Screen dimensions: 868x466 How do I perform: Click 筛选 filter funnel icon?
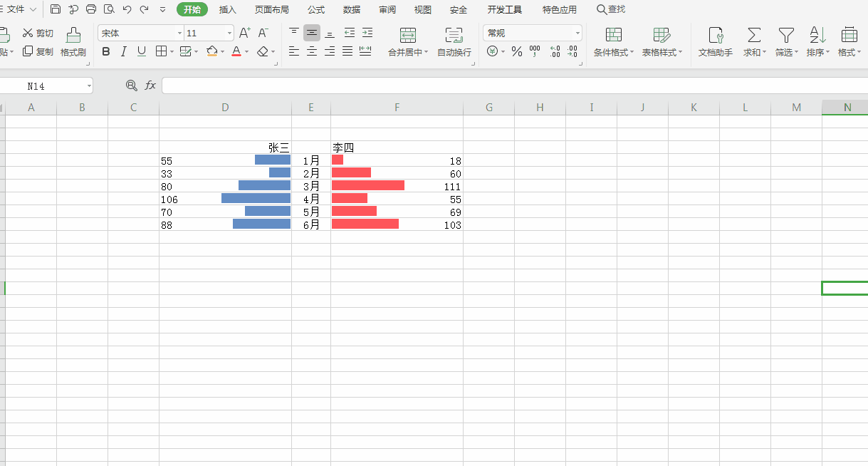point(786,35)
